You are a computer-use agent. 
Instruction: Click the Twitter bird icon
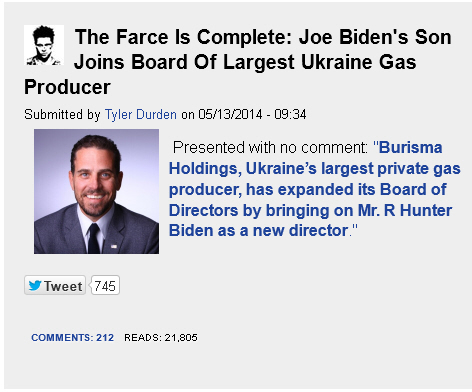pyautogui.click(x=35, y=286)
